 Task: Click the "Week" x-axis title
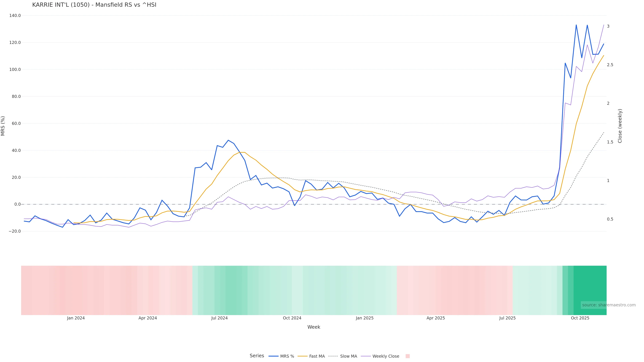click(x=314, y=327)
